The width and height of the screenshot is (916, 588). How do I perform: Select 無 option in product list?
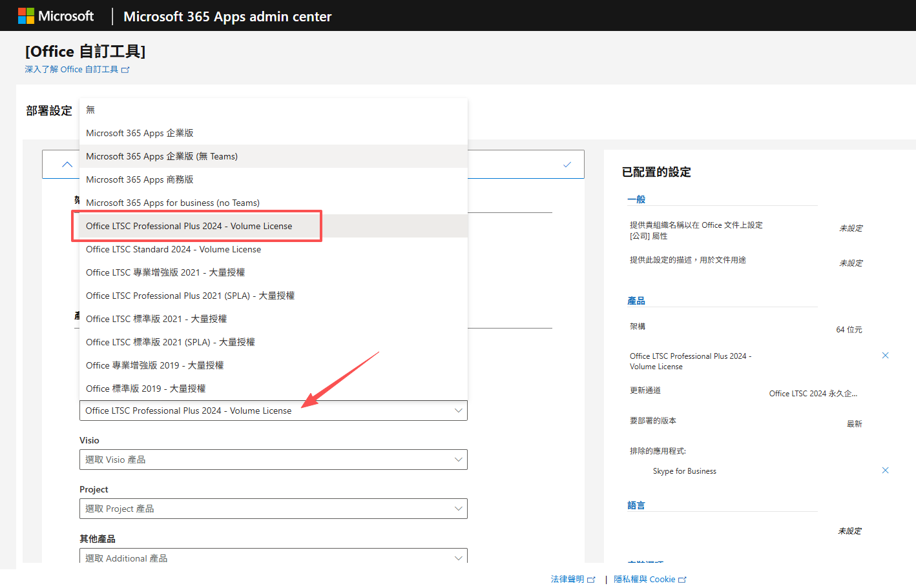[273, 110]
